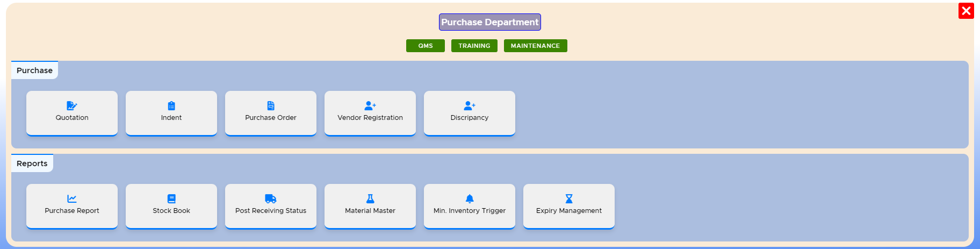
Task: Go to the TRAINING section
Action: pyautogui.click(x=474, y=46)
